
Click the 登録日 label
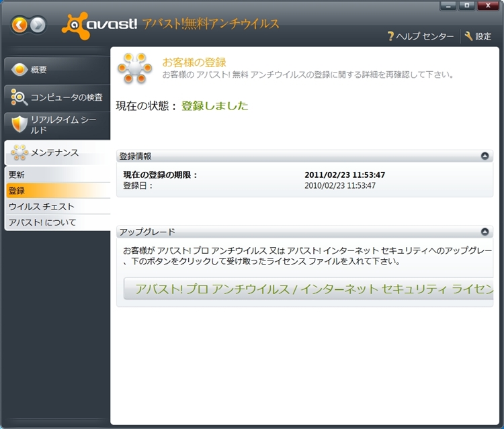pos(138,185)
